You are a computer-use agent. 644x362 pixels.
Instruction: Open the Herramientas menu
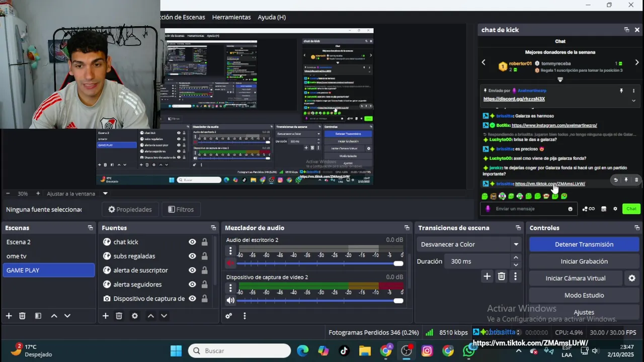coord(231,17)
